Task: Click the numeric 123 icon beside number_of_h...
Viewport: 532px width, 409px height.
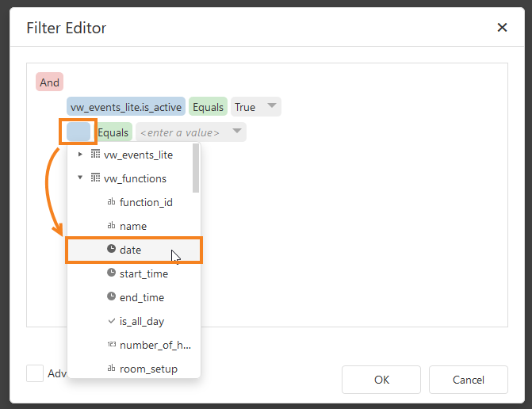Action: [x=112, y=344]
